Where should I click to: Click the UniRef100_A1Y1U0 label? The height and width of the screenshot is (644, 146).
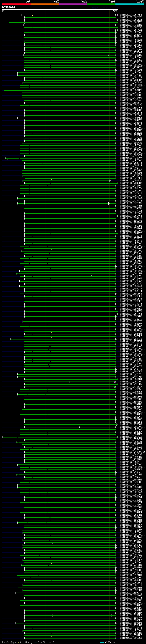[x=131, y=575]
